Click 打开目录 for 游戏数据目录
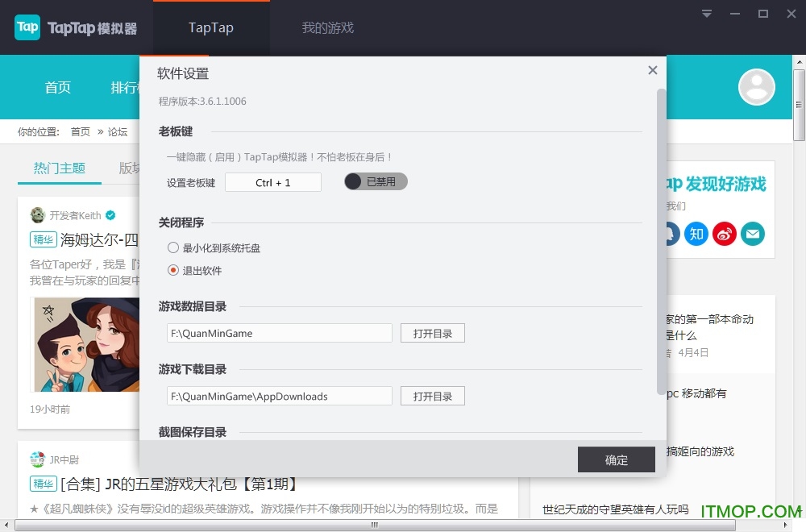Screen dimensions: 806x532 tap(433, 333)
